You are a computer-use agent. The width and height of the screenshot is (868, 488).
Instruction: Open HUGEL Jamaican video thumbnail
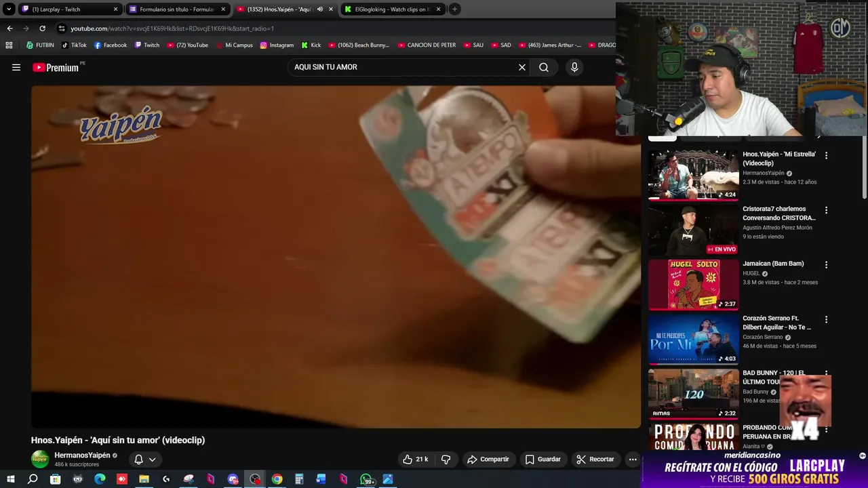(693, 284)
